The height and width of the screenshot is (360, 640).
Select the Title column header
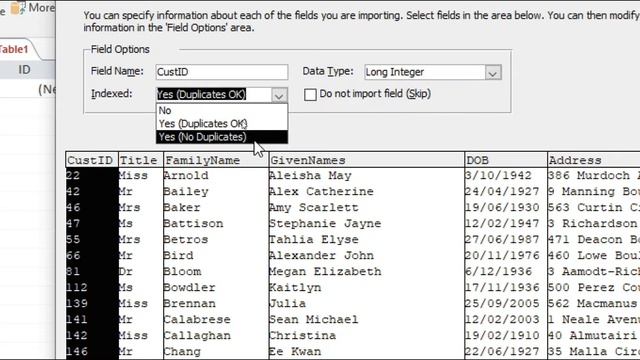click(x=140, y=160)
